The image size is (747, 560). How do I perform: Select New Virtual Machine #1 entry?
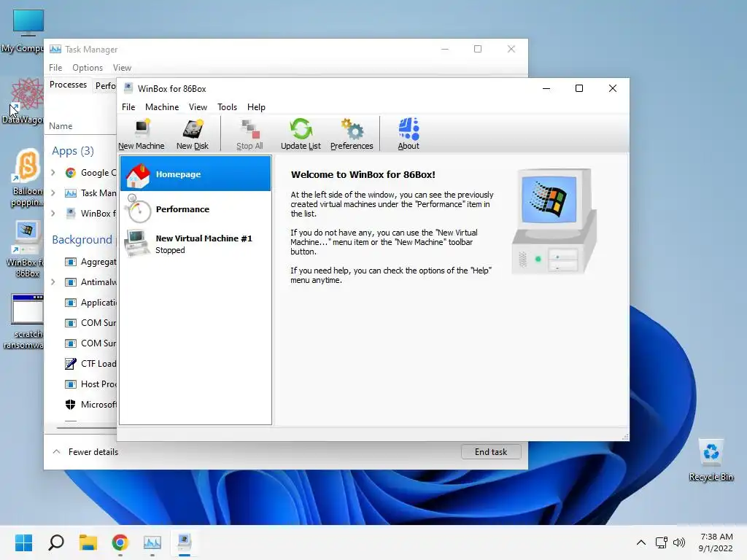point(196,244)
